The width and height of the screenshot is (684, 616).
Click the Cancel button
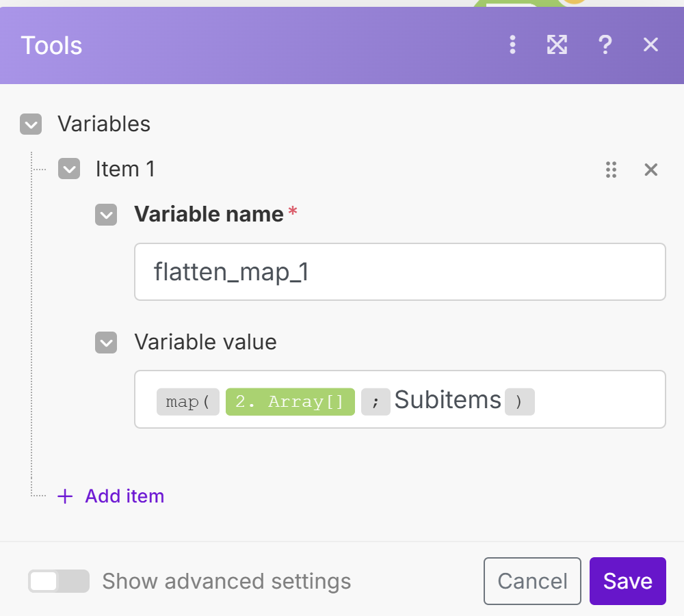(x=532, y=581)
